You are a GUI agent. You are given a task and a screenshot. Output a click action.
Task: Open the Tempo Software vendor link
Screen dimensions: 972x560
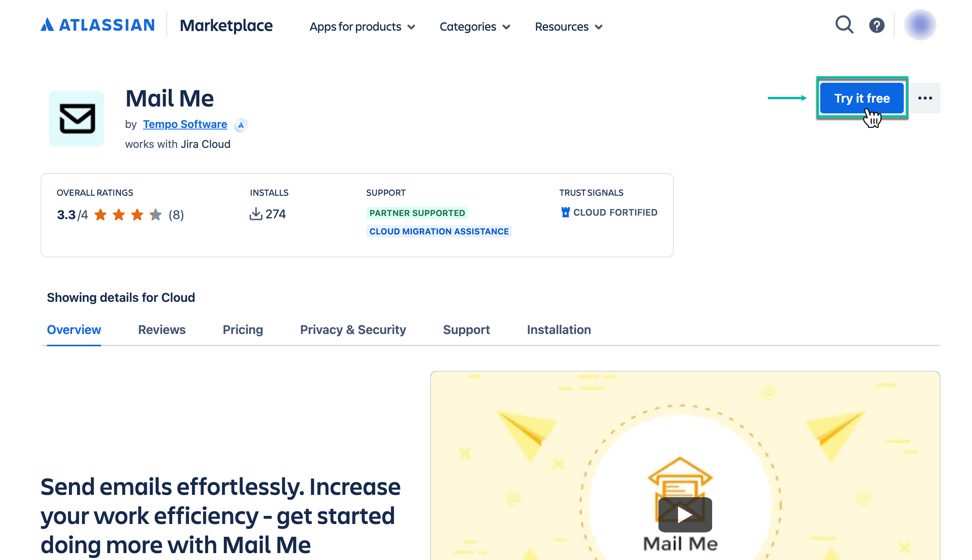point(185,124)
